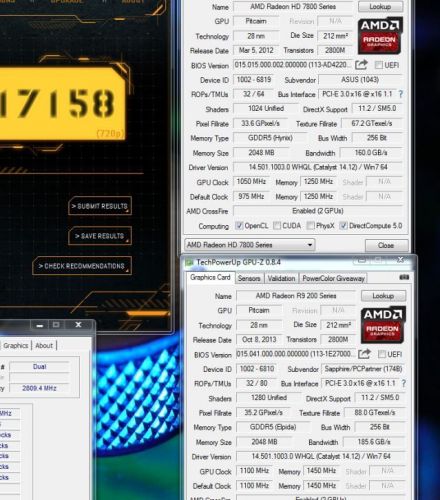The width and height of the screenshot is (440, 500).
Task: Click the Name field reading AMD Radeon R9 200 Series
Action: tap(296, 296)
